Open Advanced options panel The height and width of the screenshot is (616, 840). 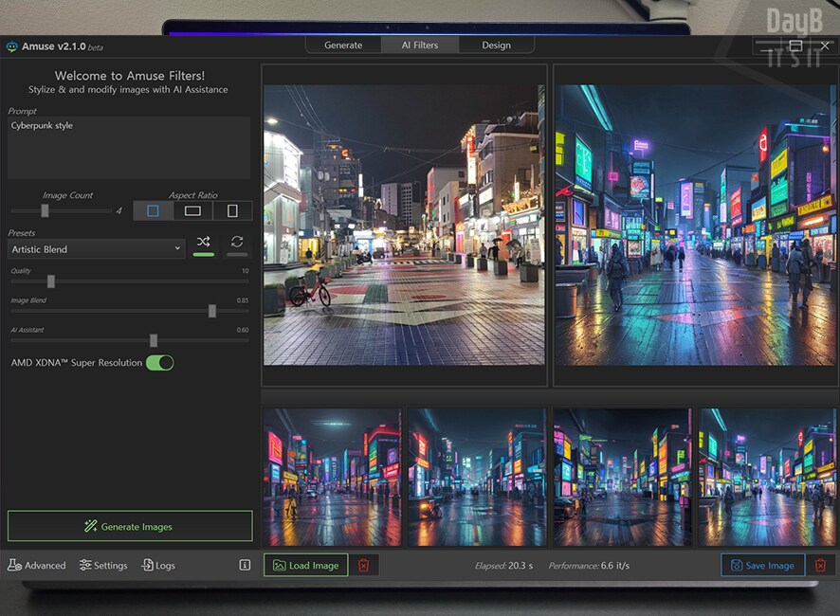pos(37,566)
